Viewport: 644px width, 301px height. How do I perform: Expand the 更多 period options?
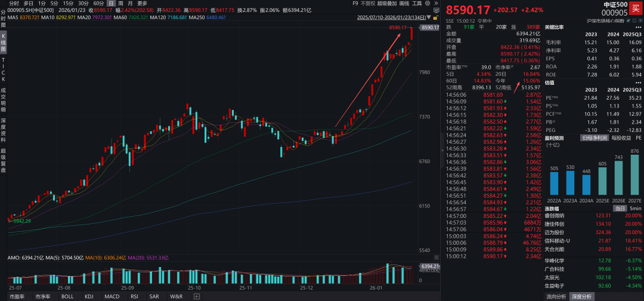click(x=142, y=3)
